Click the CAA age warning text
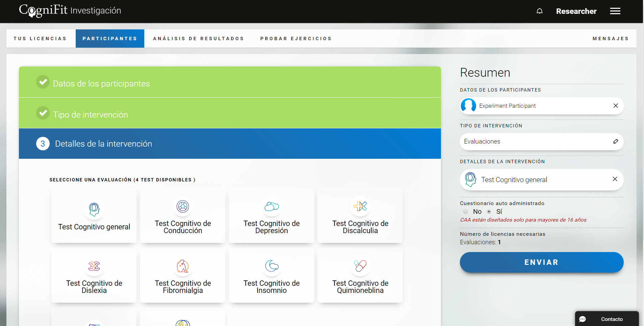The image size is (644, 326). pos(523,220)
